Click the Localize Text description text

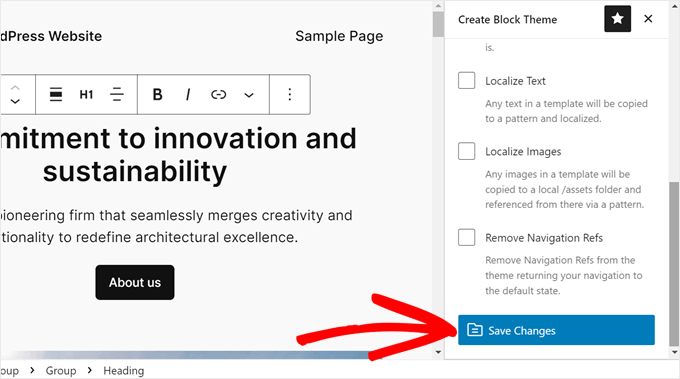(566, 111)
